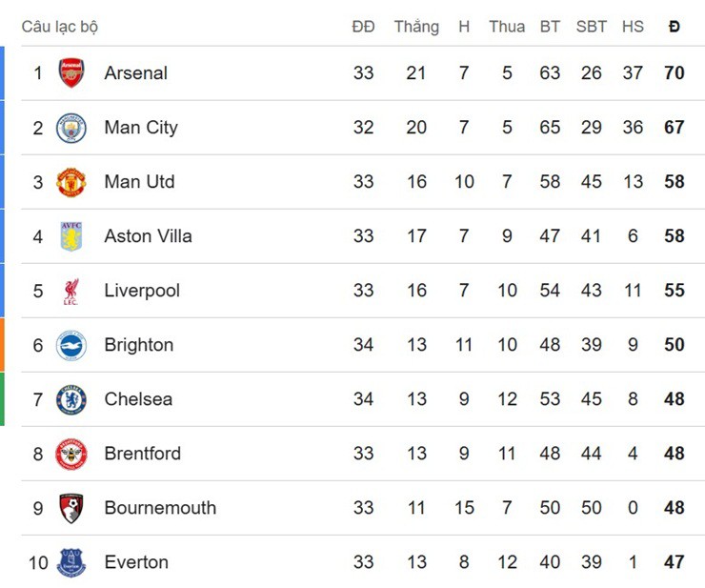Open the Liverpool club crest
The height and width of the screenshot is (588, 705).
coord(71,291)
